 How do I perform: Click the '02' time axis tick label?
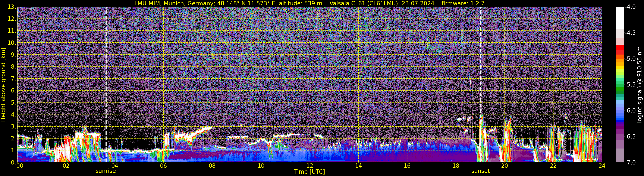point(66,166)
